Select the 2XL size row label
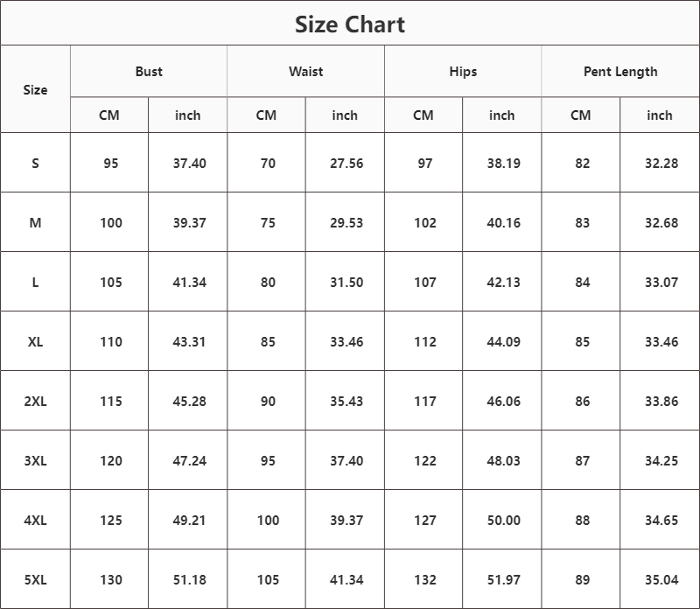The height and width of the screenshot is (609, 700). [x=35, y=401]
